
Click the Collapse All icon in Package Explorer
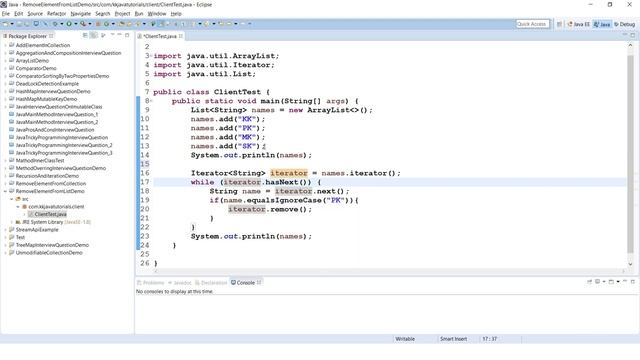[x=85, y=36]
